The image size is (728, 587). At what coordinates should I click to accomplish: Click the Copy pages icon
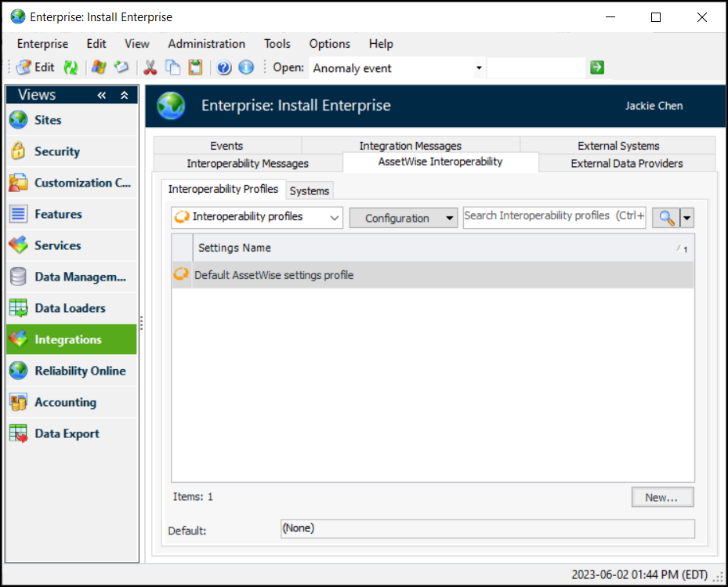pos(172,68)
